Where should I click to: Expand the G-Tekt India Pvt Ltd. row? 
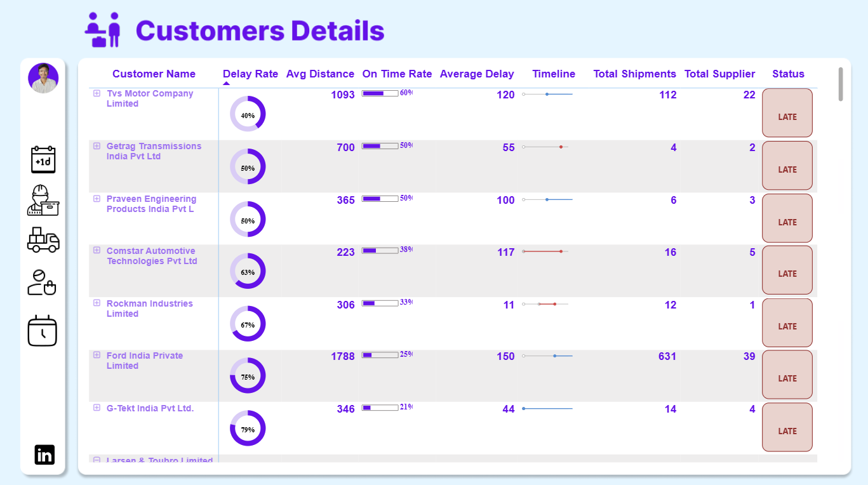[97, 408]
